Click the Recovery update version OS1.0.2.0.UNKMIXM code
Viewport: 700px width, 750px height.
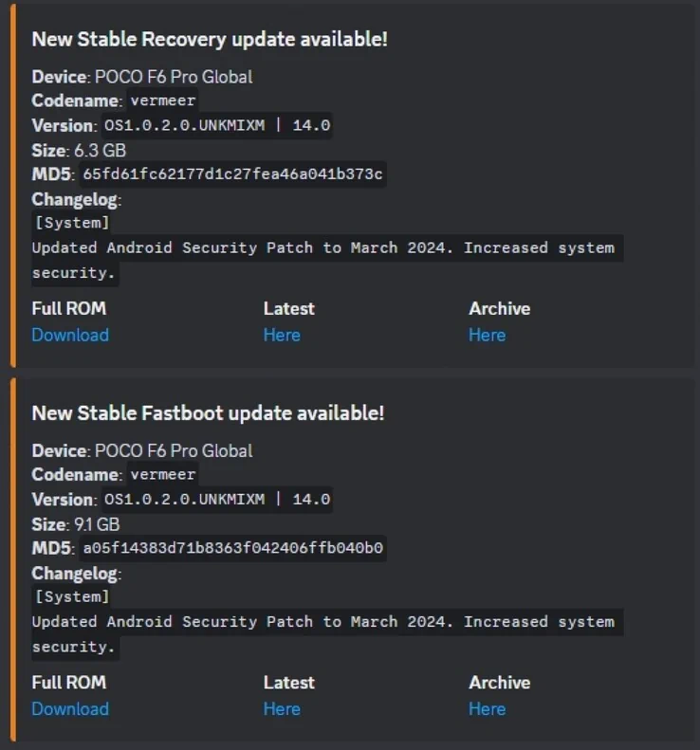pos(217,126)
